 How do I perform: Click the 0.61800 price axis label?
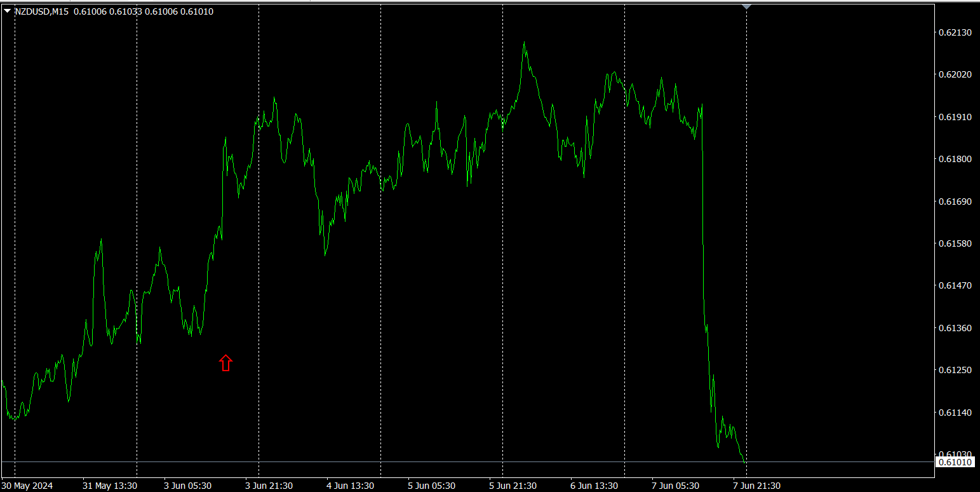955,159
